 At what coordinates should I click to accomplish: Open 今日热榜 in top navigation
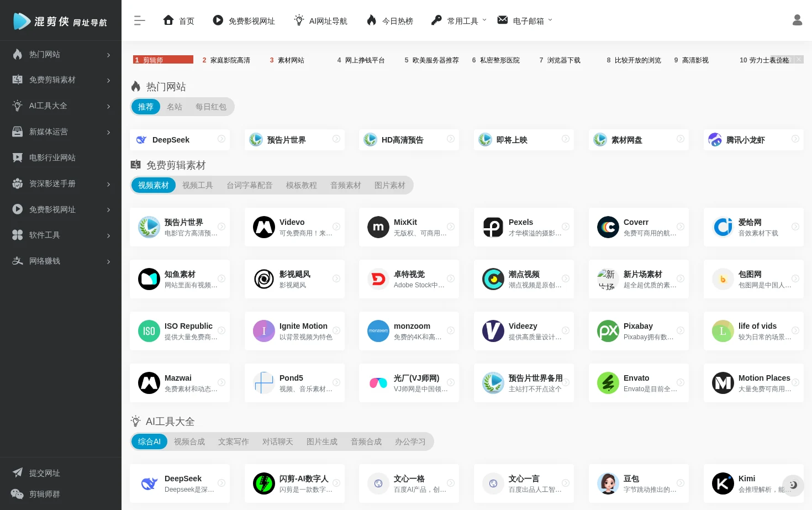tap(390, 20)
